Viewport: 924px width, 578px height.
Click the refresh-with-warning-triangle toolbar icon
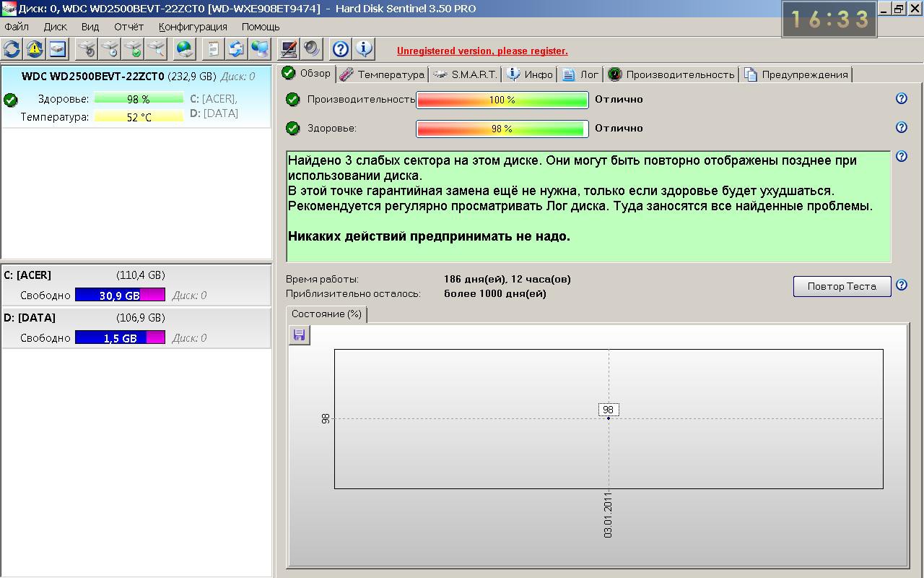pyautogui.click(x=35, y=49)
